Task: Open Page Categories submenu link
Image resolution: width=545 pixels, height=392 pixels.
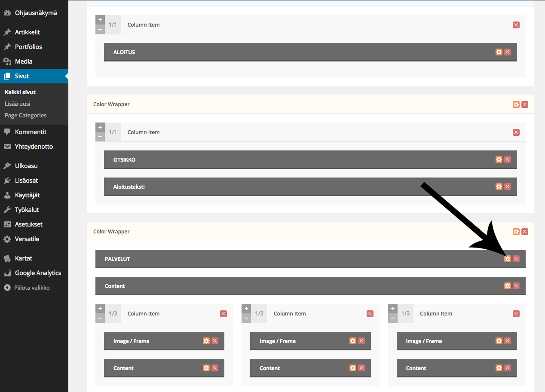Action: pos(26,115)
